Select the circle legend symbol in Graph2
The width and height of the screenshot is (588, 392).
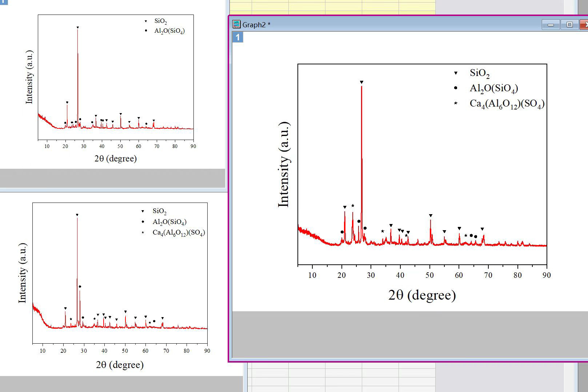[456, 88]
